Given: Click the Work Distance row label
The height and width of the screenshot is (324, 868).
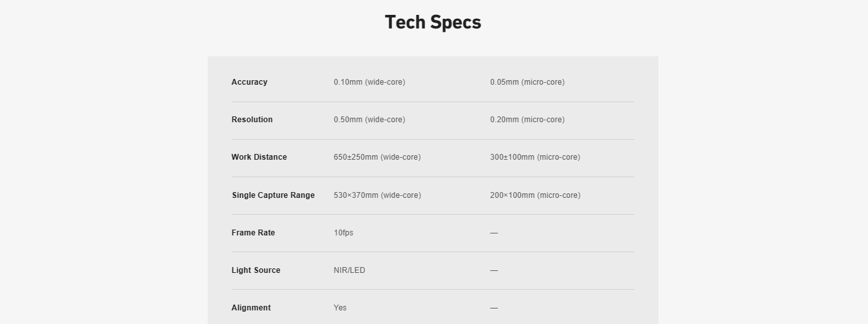Looking at the screenshot, I should [259, 157].
